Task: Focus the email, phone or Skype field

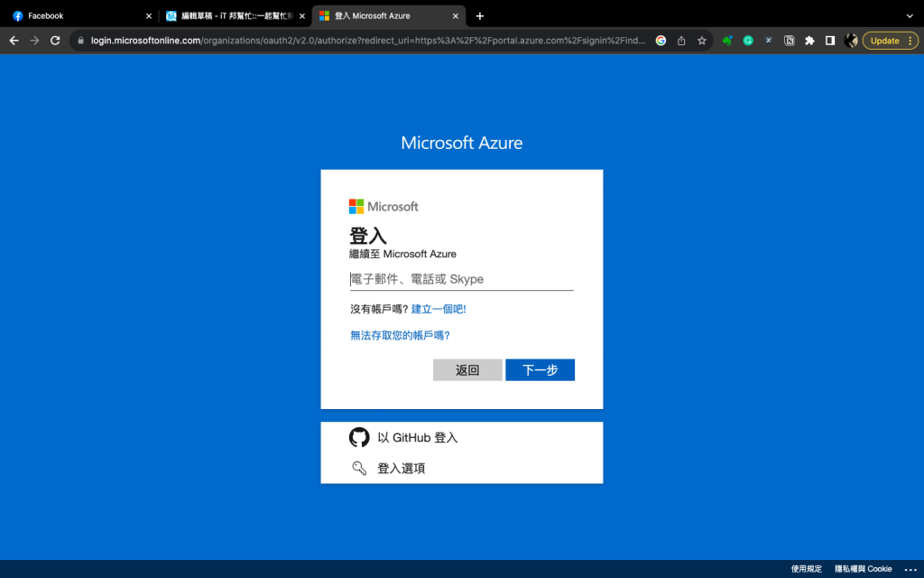Action: click(461, 279)
